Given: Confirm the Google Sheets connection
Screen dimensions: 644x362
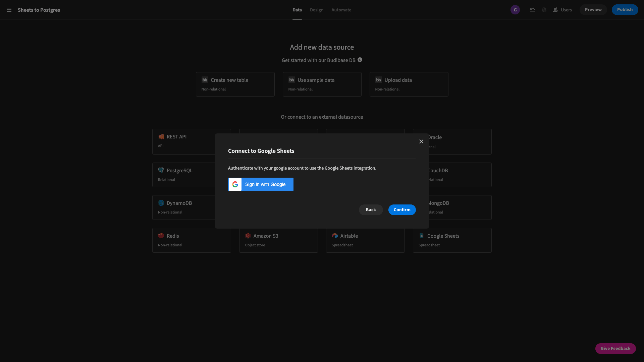Looking at the screenshot, I should [x=402, y=210].
